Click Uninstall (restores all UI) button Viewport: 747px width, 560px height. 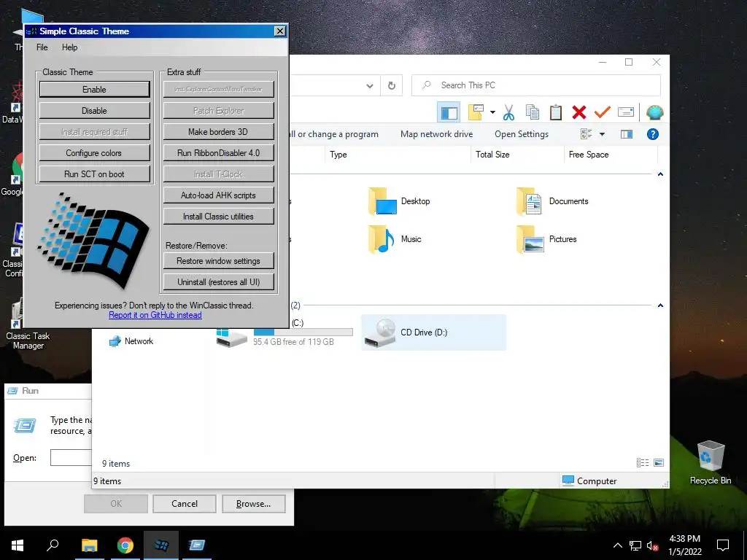(x=219, y=282)
